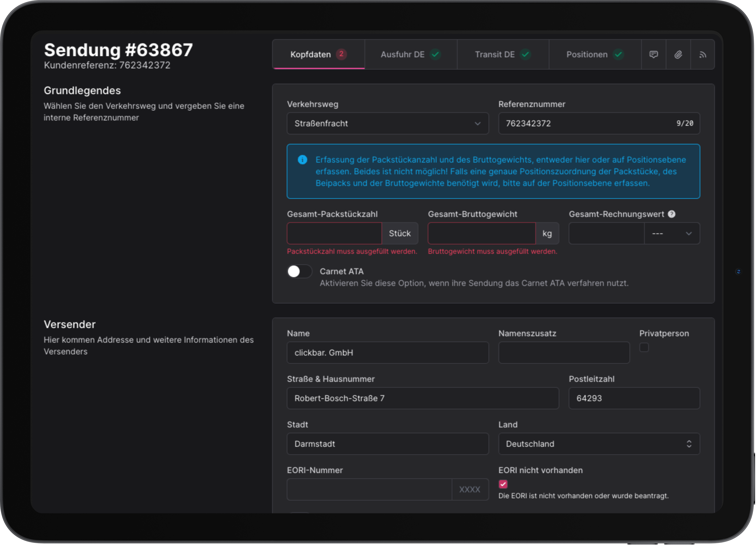756x545 pixels.
Task: Open the currency dropdown for Gesamt-Rechnungswert
Action: click(x=672, y=233)
